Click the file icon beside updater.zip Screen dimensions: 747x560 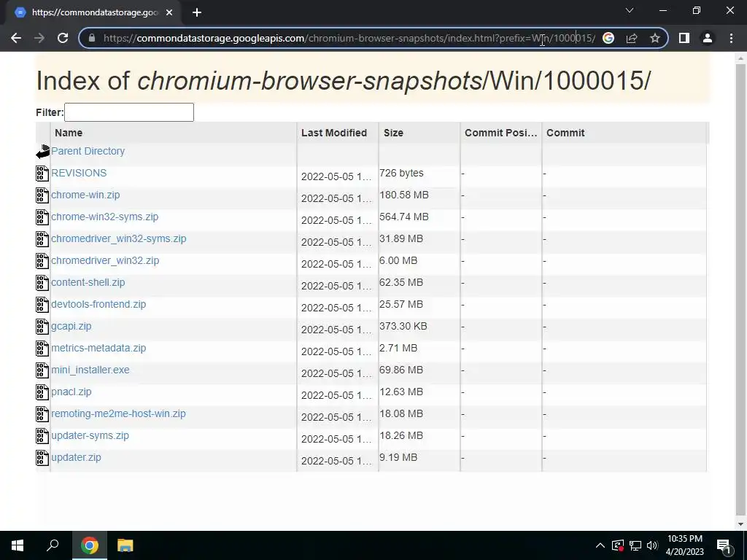(42, 458)
